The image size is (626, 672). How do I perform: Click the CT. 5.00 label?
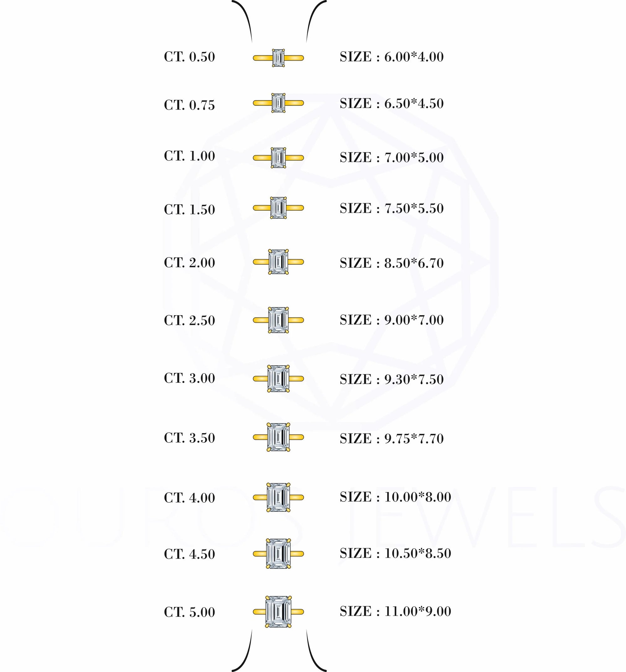[x=189, y=612]
